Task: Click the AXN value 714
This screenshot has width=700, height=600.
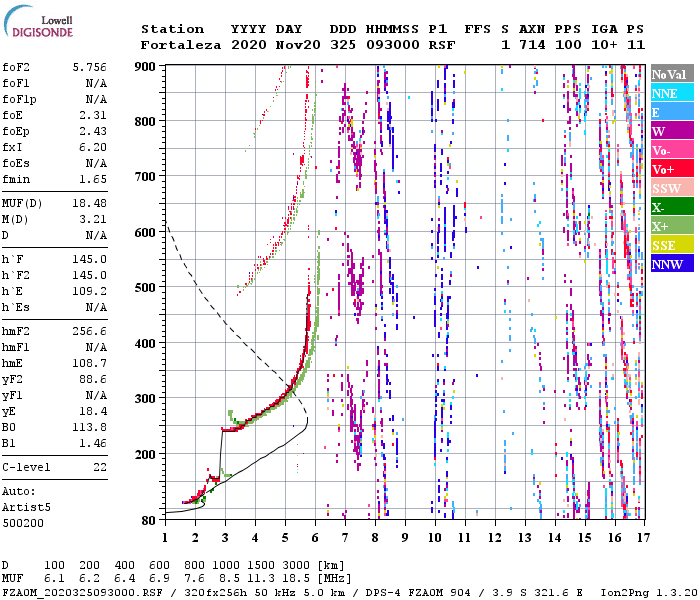Action: pos(532,45)
